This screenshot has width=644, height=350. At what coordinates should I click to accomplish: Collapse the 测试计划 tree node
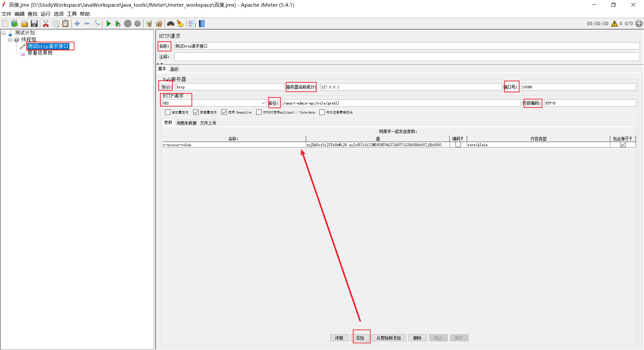4,33
